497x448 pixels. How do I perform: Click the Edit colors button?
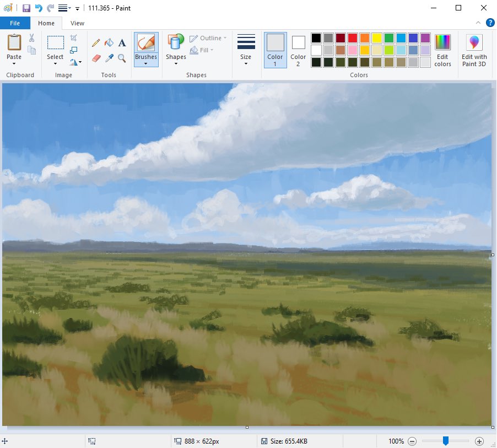point(442,50)
